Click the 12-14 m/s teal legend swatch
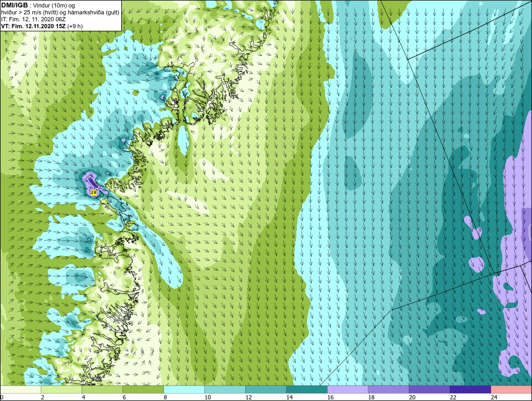532x401 pixels. 266,389
